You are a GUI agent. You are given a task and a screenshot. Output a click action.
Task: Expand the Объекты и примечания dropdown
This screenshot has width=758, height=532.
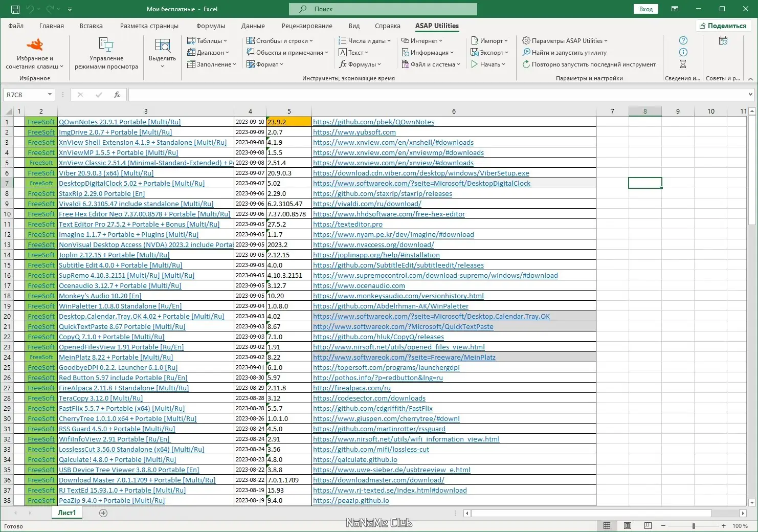pos(287,52)
